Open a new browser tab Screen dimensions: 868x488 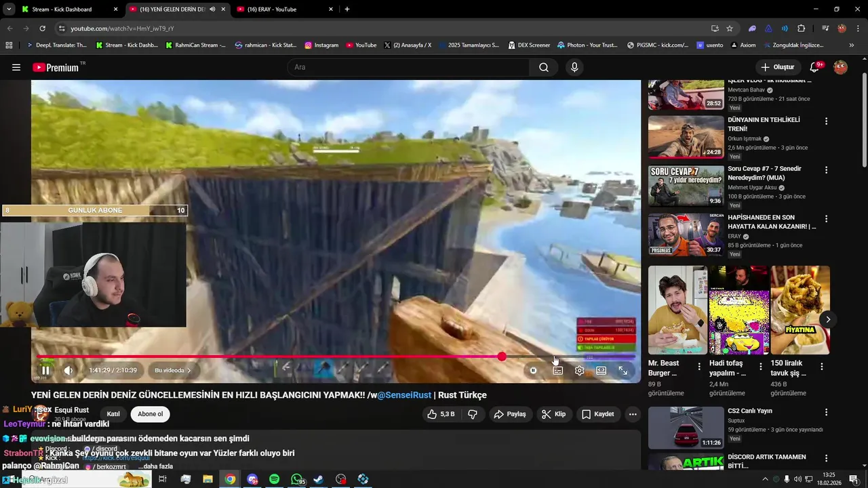(347, 9)
